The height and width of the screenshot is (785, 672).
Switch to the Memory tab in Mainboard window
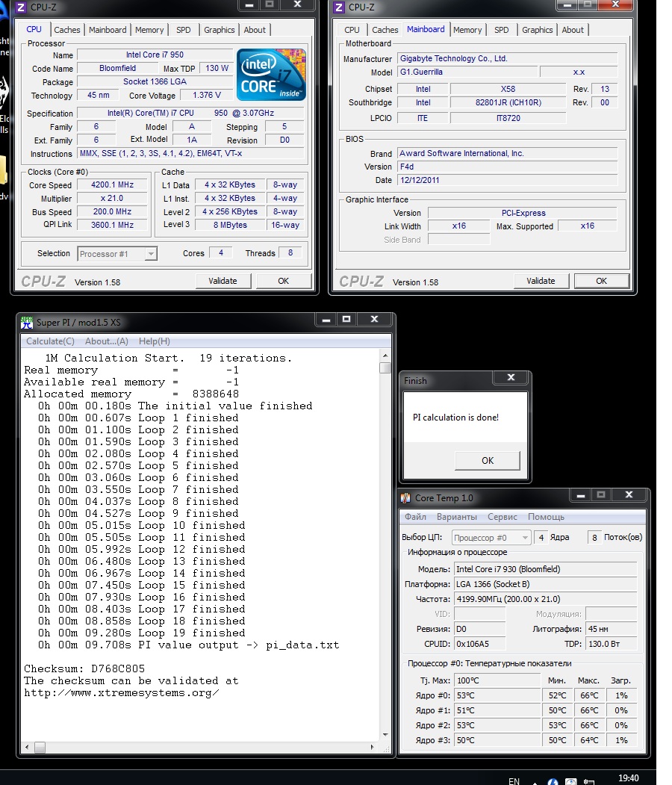pos(467,30)
